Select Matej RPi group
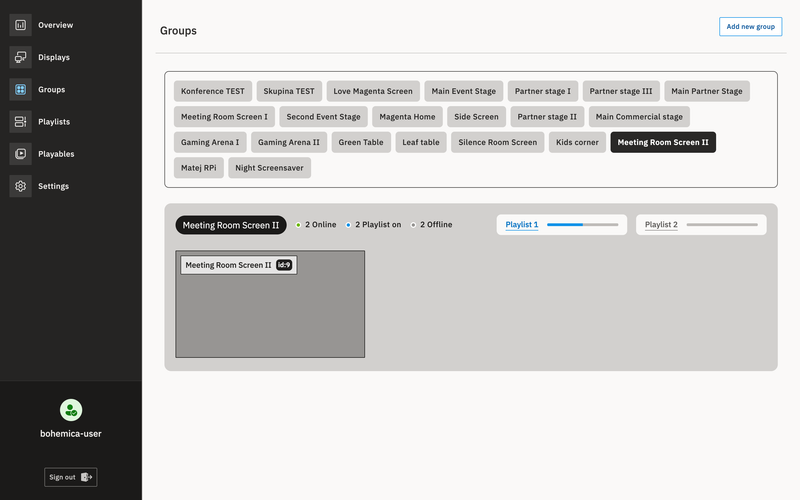The width and height of the screenshot is (800, 500). (199, 167)
